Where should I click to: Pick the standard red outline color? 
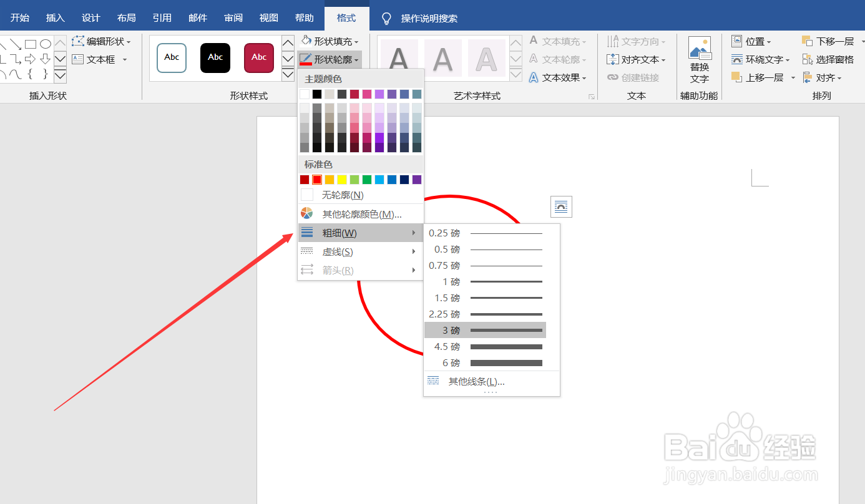point(317,180)
